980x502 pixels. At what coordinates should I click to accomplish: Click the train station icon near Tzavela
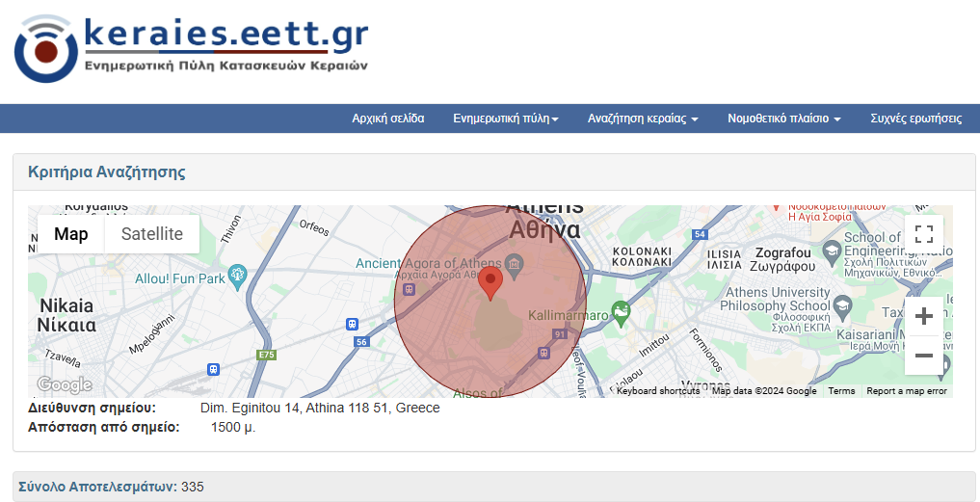[214, 369]
